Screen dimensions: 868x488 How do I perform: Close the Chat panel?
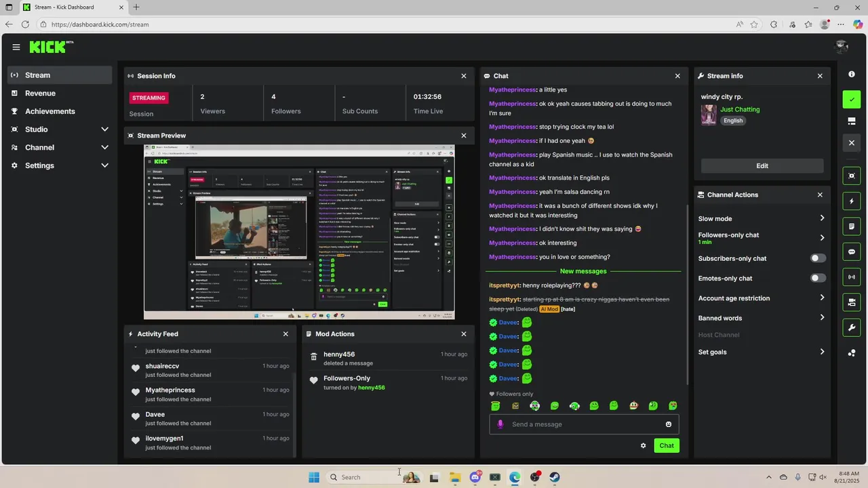pos(677,76)
